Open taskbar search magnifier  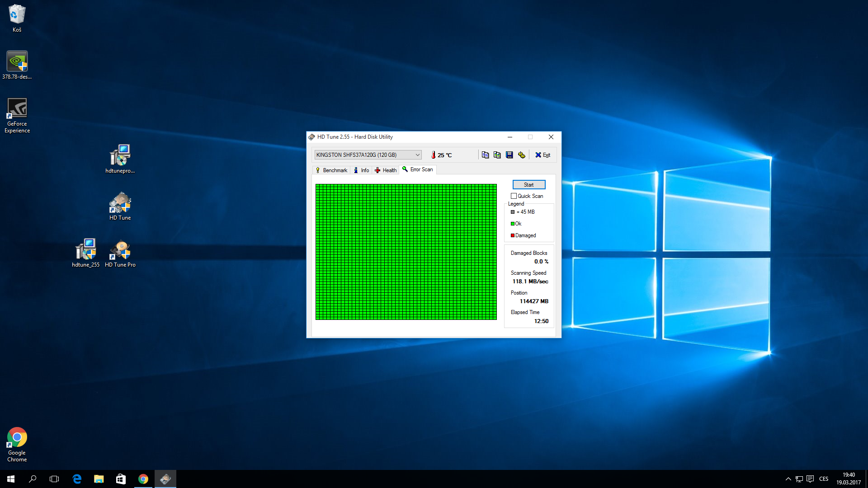[33, 479]
